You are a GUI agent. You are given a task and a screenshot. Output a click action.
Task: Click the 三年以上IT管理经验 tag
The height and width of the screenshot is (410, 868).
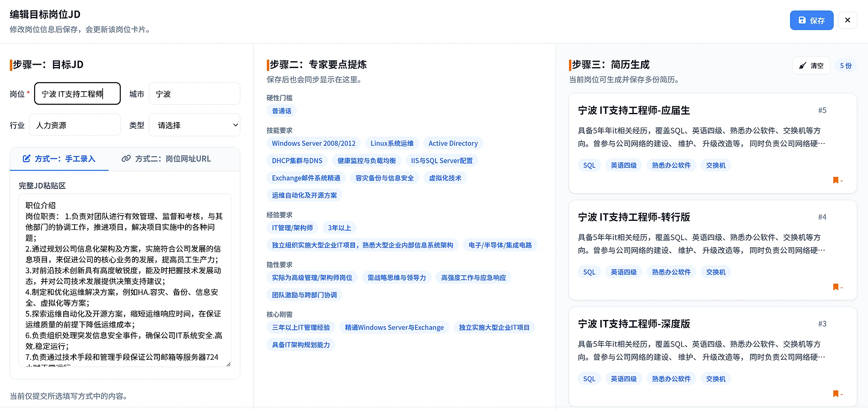point(301,327)
